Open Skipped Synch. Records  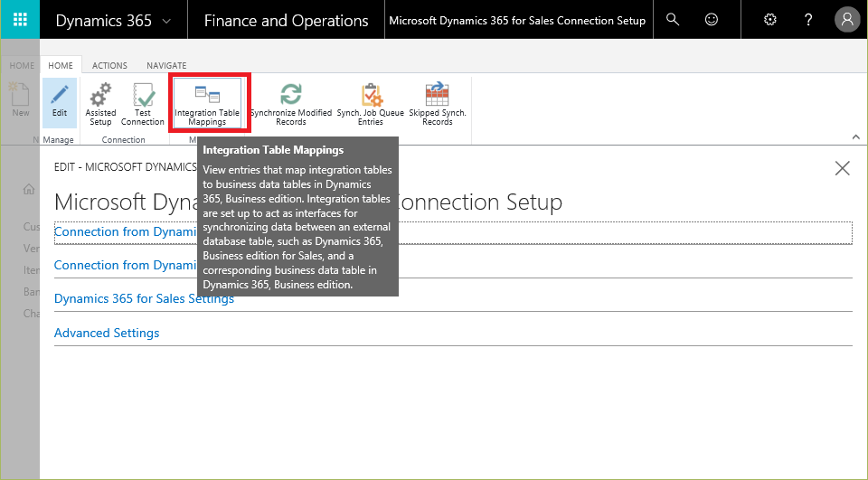pyautogui.click(x=438, y=104)
